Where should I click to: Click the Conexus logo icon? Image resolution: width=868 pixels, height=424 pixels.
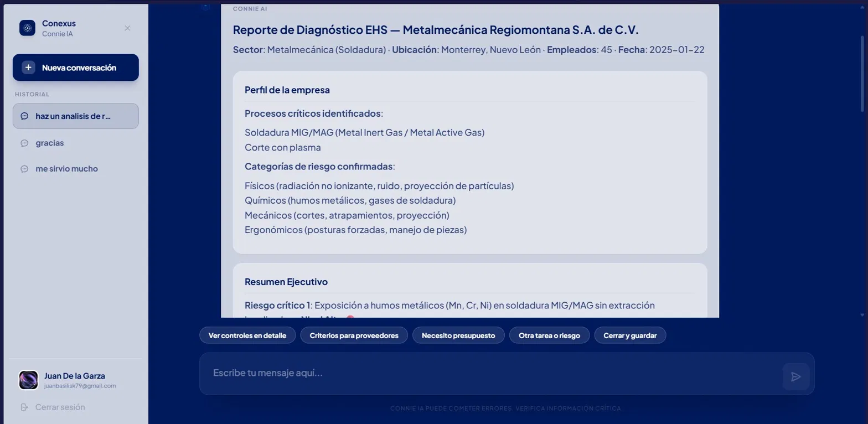click(x=27, y=28)
